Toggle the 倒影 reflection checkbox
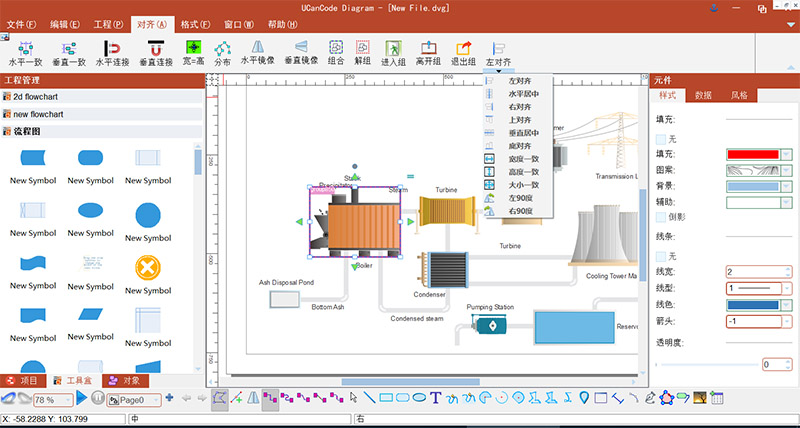 (660, 217)
